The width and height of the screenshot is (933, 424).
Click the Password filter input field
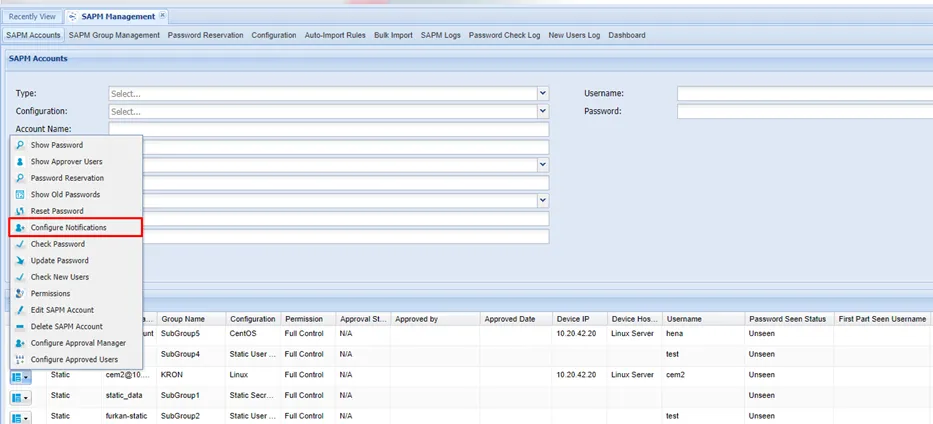[805, 111]
